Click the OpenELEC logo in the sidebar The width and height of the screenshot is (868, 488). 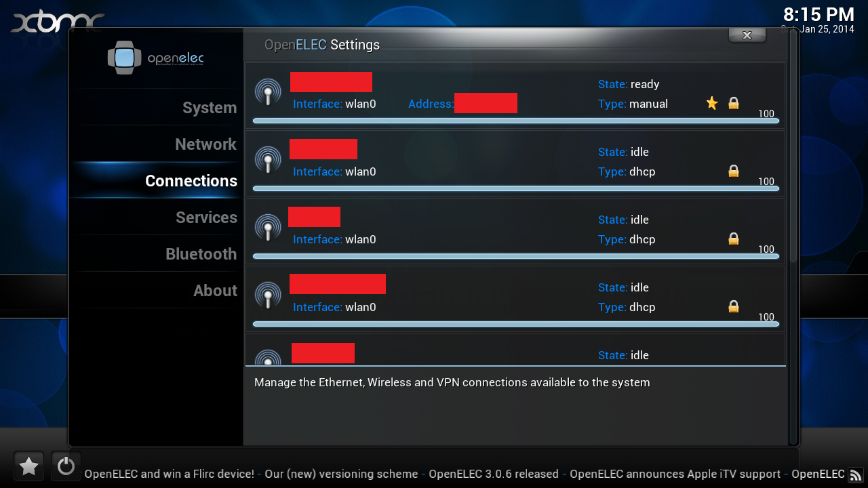point(155,58)
